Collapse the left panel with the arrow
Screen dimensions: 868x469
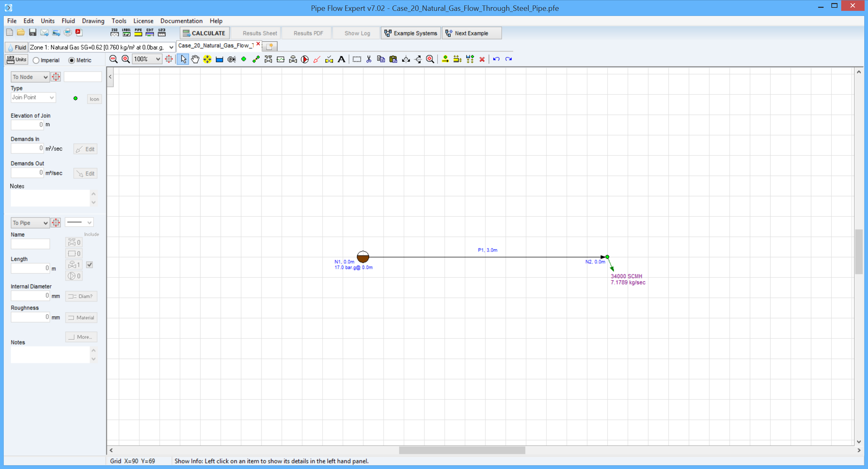pos(110,77)
